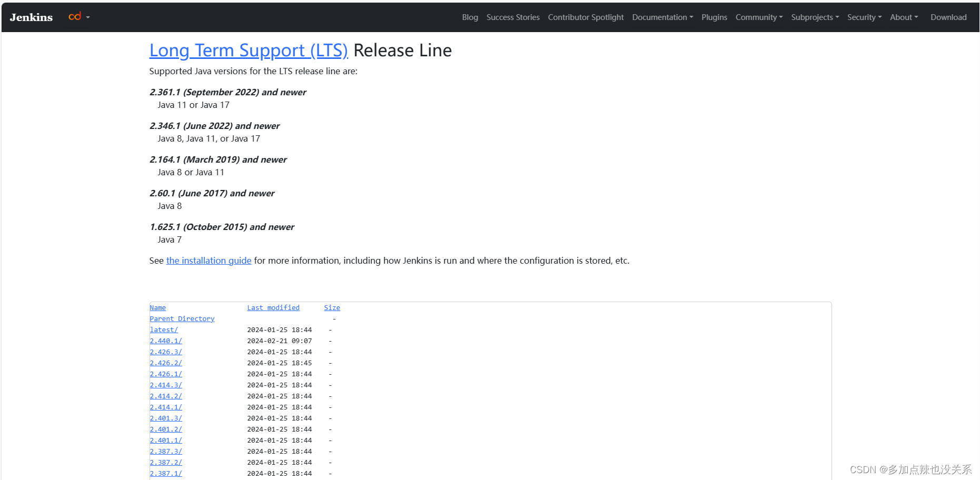Open the Blog page
This screenshot has width=980, height=480.
(x=470, y=17)
